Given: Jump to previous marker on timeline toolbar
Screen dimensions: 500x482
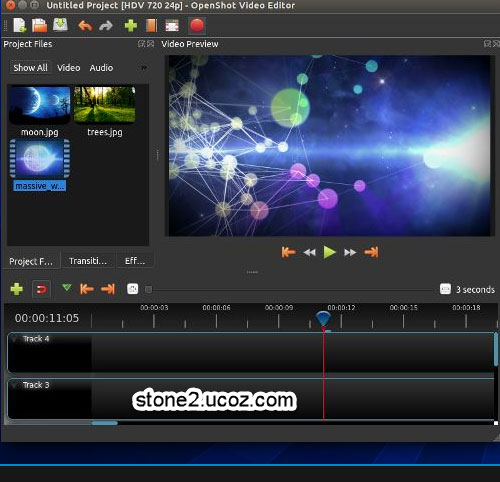Looking at the screenshot, I should [87, 289].
